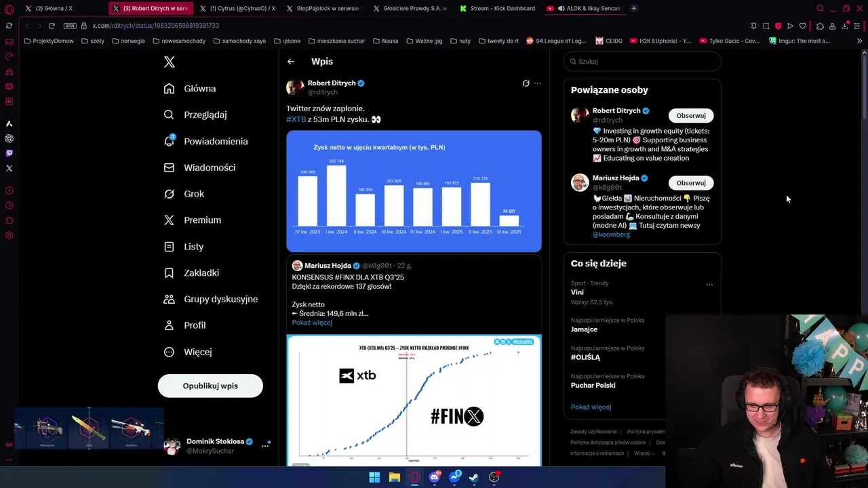
Task: Switch to the StopPajalock tab
Action: point(324,9)
